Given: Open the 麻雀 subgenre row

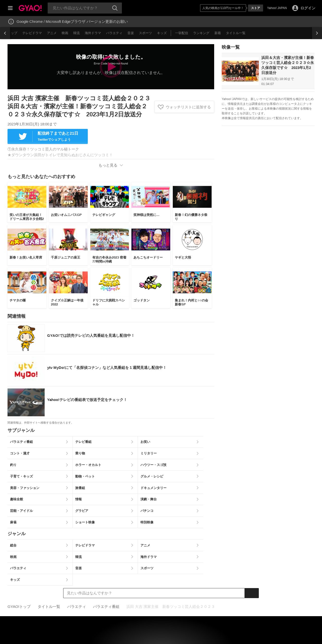Looking at the screenshot, I should coord(40,522).
